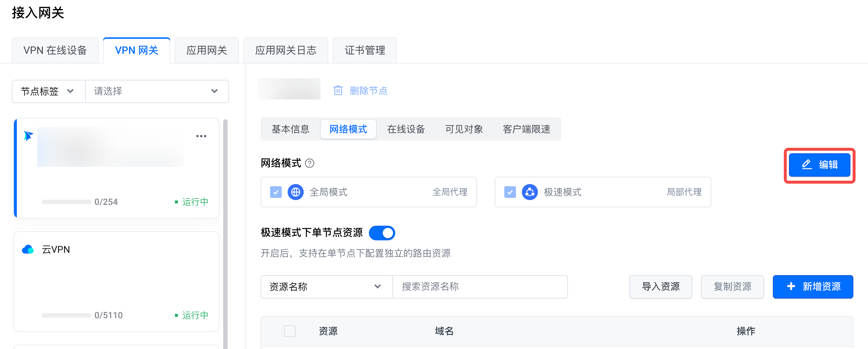The height and width of the screenshot is (349, 868).
Task: Click the pencil icon on 编辑 button
Action: coord(807,165)
